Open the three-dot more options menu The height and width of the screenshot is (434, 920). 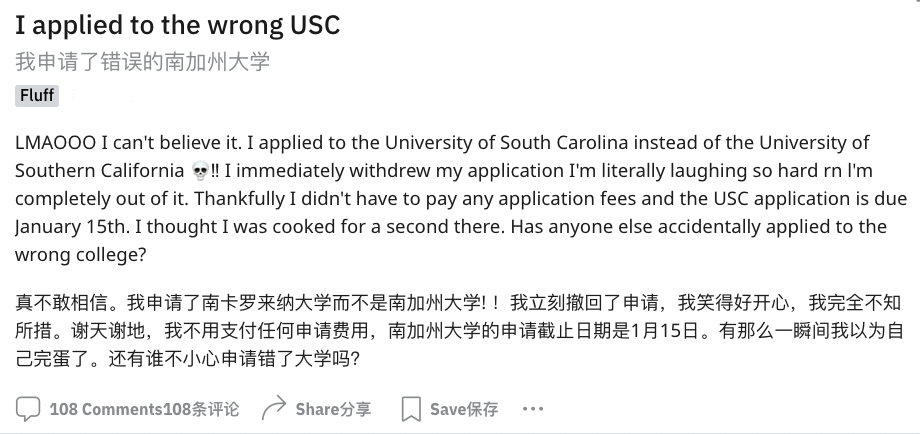(x=533, y=409)
